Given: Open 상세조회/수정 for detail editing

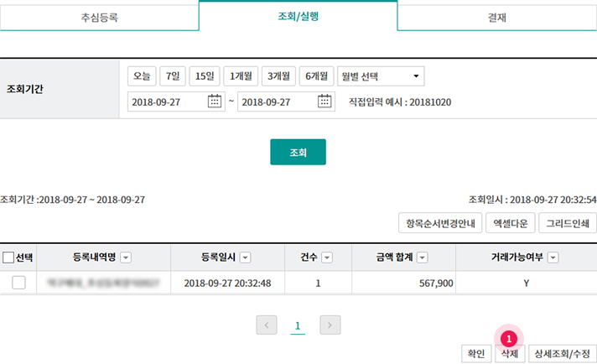Looking at the screenshot, I should [x=562, y=354].
